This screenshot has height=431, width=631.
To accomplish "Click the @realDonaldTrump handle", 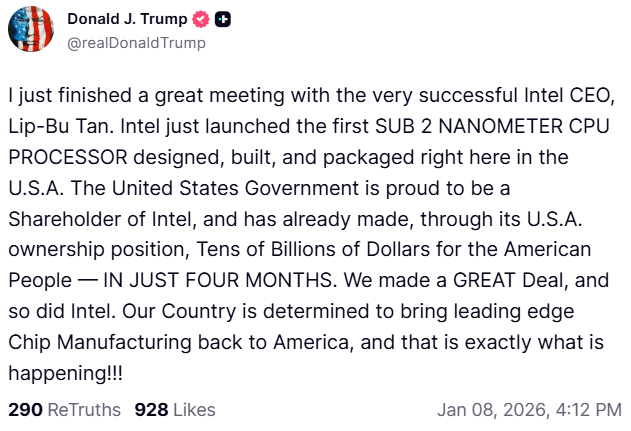I will (x=136, y=43).
